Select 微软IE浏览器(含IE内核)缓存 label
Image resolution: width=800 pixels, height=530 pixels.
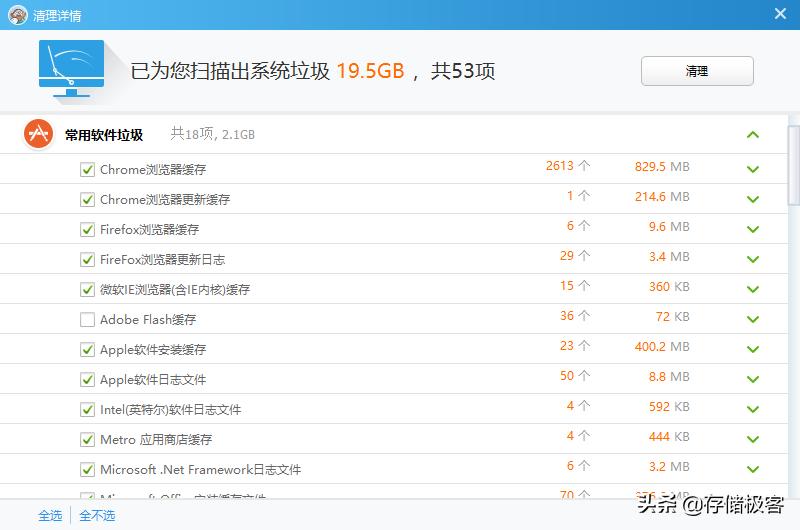click(x=175, y=290)
